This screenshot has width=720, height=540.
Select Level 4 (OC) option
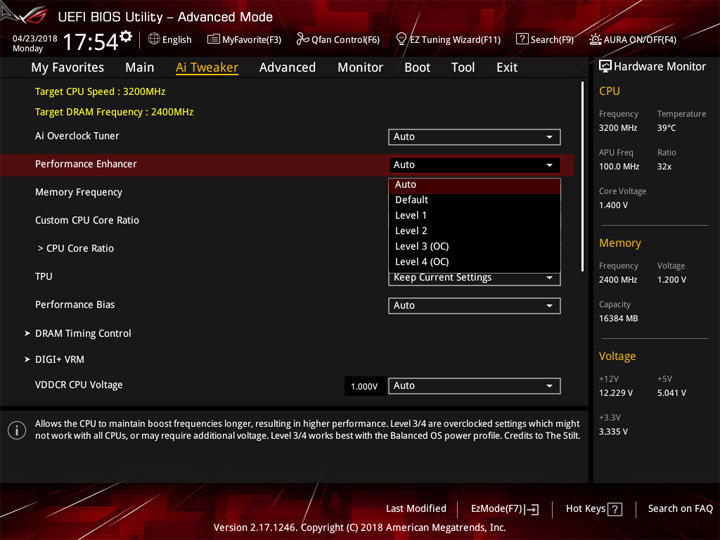pyautogui.click(x=474, y=262)
